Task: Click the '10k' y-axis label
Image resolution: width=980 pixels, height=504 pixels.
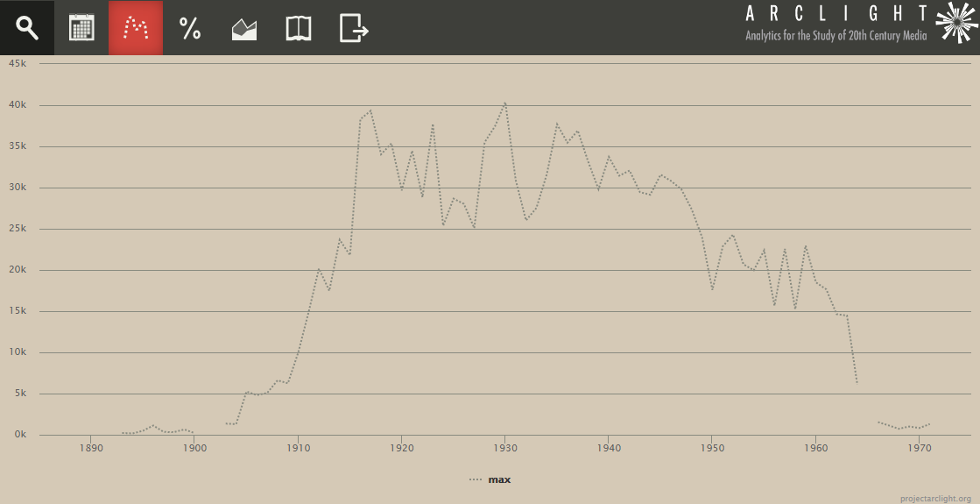Action: (18, 352)
